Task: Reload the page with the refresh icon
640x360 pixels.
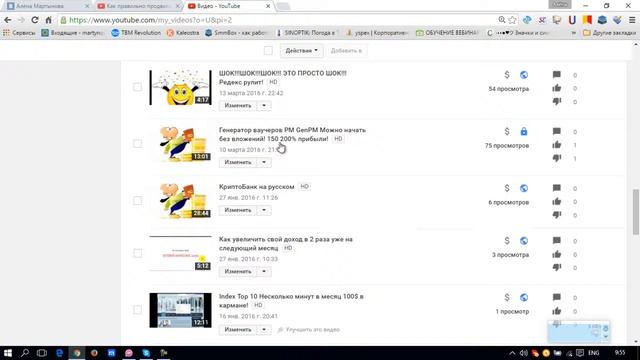Action: pyautogui.click(x=35, y=20)
